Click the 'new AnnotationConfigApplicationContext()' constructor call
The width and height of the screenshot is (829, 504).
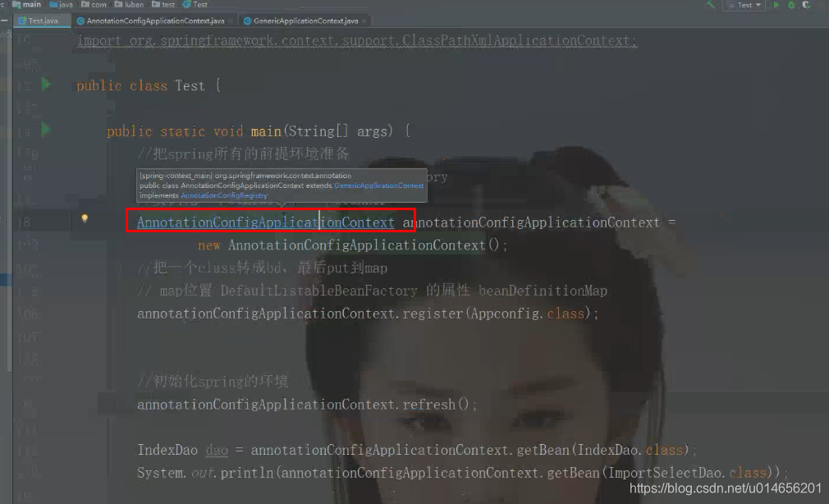coord(352,245)
